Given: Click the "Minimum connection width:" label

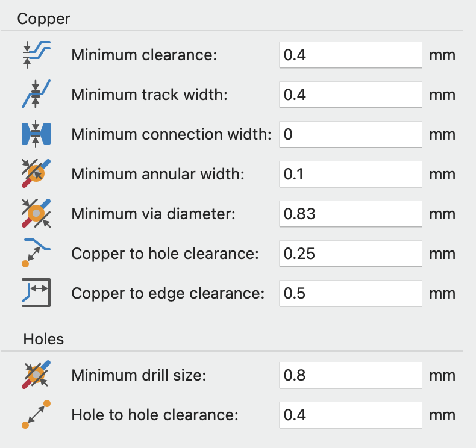Looking at the screenshot, I should point(172,134).
